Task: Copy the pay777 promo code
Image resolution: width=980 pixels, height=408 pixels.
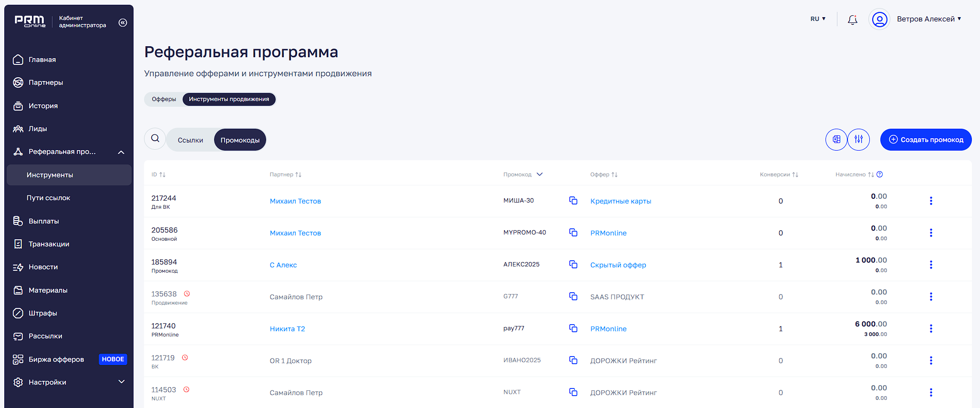Action: coord(573,328)
